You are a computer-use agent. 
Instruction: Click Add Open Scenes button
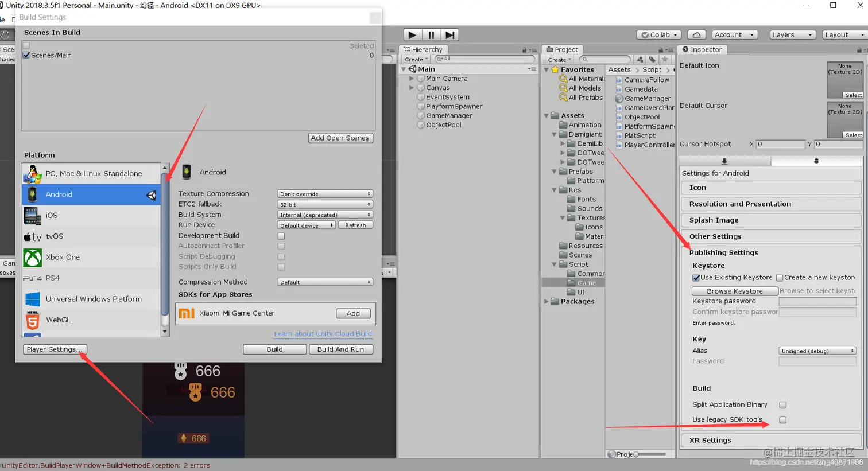coord(340,138)
